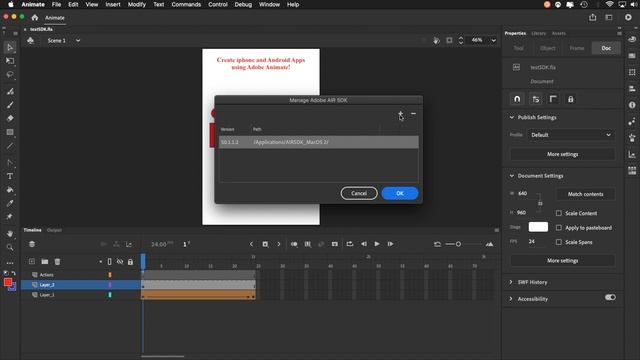Select the Zoom magnifier tool
640x360 pixels.
[10, 247]
